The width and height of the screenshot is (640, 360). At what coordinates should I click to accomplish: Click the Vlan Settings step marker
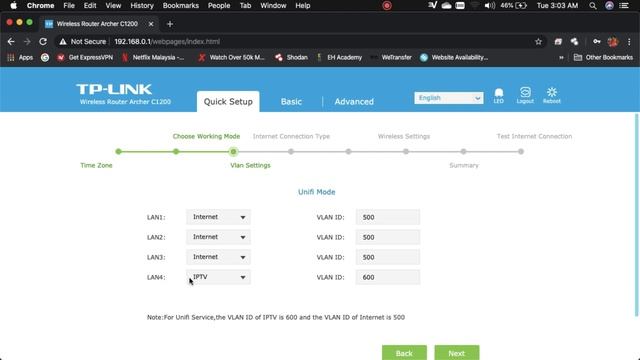(x=233, y=151)
